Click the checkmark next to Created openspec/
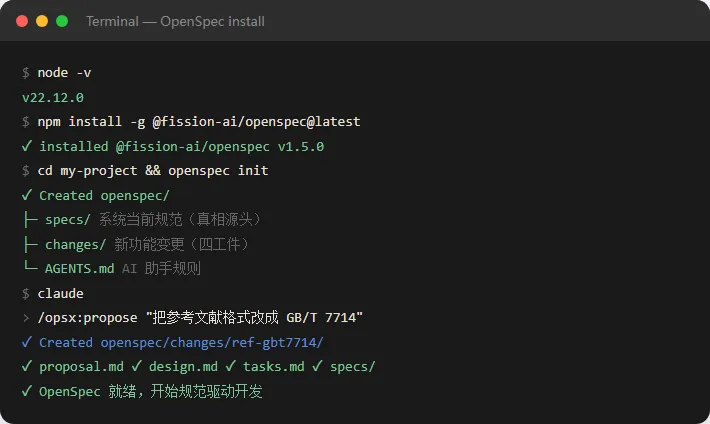Image resolution: width=710 pixels, height=424 pixels. [27, 195]
